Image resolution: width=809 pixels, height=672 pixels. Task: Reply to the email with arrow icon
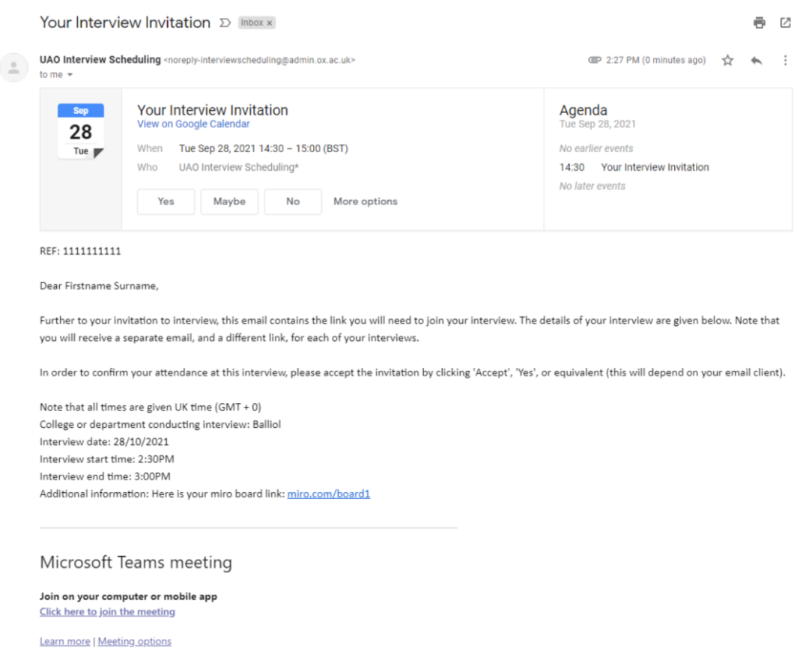pos(756,61)
